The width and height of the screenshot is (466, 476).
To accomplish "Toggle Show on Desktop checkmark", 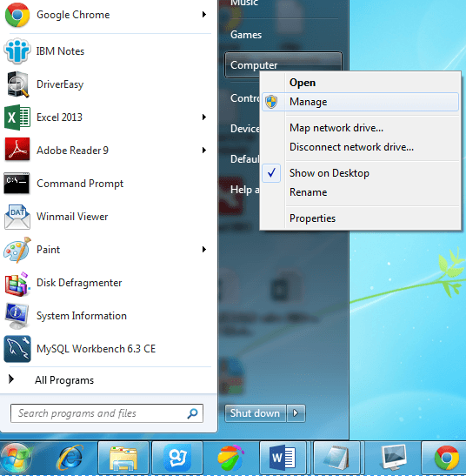I will 271,173.
